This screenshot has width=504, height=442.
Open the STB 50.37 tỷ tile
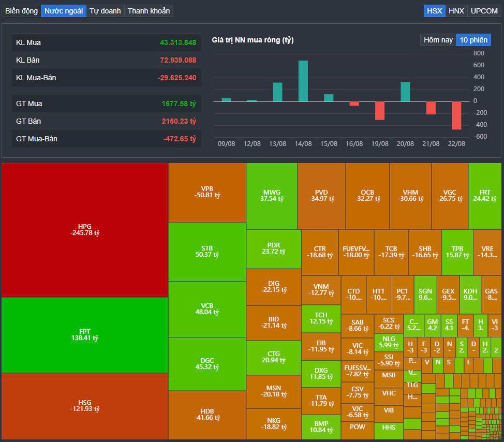click(207, 252)
